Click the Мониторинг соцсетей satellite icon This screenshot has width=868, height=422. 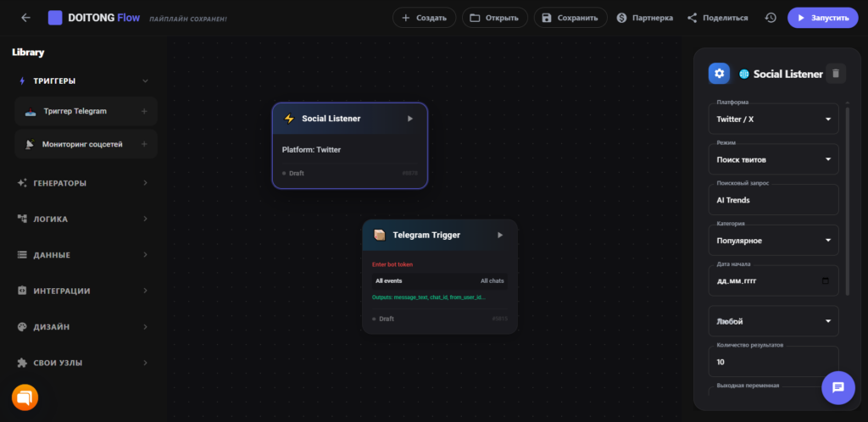[x=30, y=144]
